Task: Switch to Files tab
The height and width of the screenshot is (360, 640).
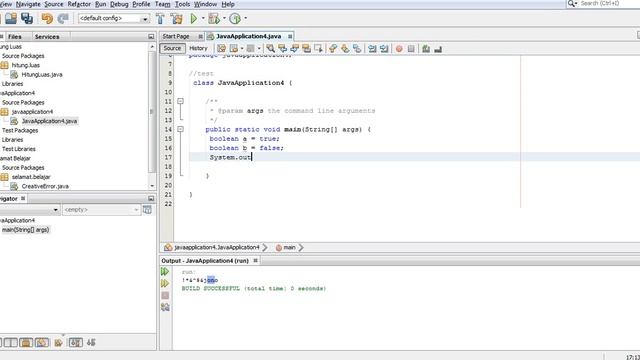Action: coord(15,37)
